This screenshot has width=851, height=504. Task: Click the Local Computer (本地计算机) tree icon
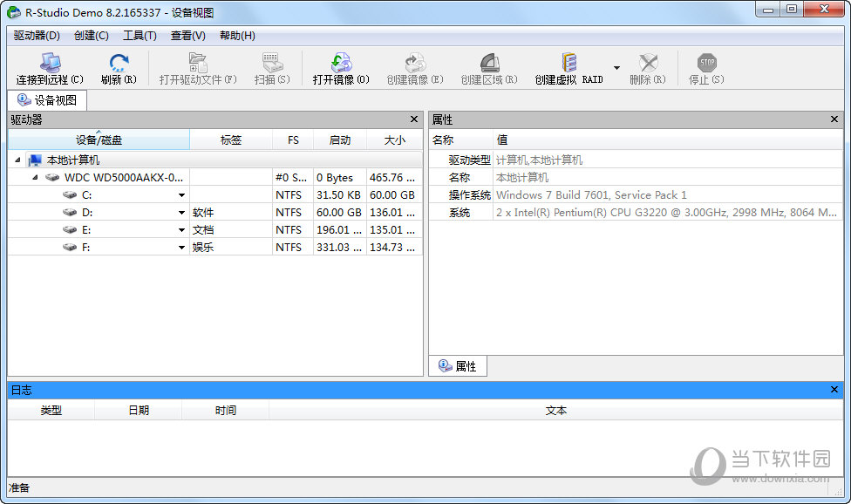35,160
